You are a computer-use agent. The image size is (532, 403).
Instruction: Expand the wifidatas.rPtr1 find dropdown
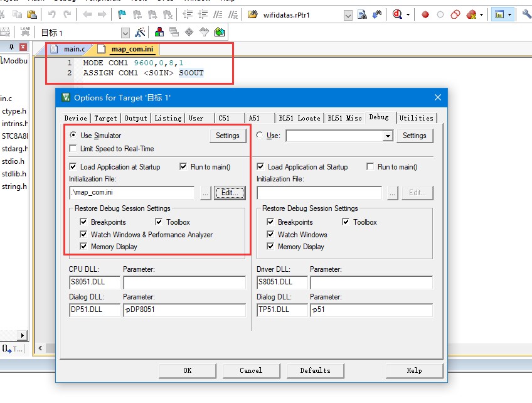(x=348, y=15)
